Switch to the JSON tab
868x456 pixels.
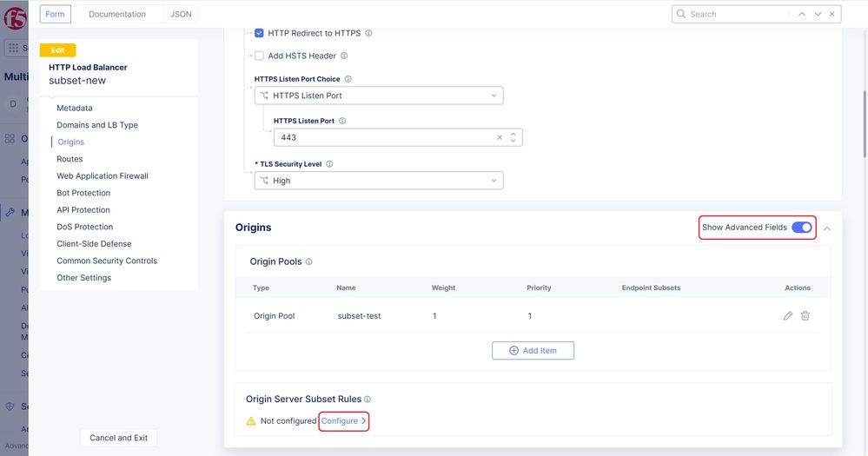click(x=180, y=14)
